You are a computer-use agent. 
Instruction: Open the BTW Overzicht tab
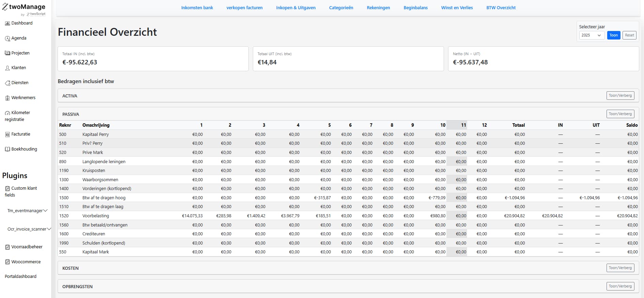[501, 8]
